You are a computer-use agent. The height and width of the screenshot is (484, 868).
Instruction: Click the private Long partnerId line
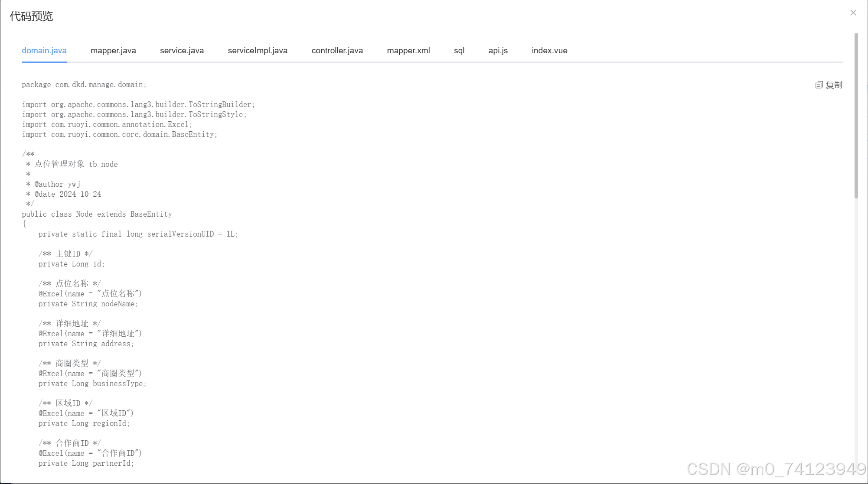[86, 464]
